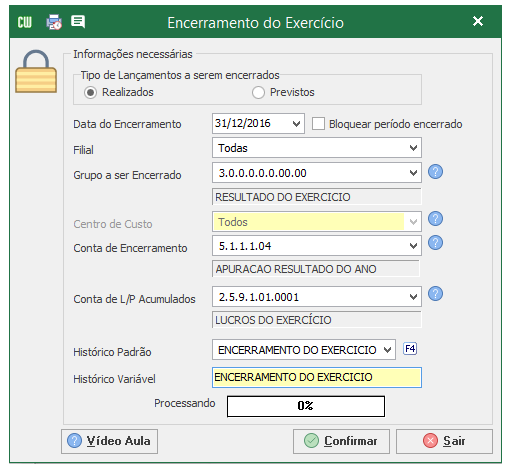Click the Histórico Variável text field
This screenshot has width=509, height=472.
[317, 377]
